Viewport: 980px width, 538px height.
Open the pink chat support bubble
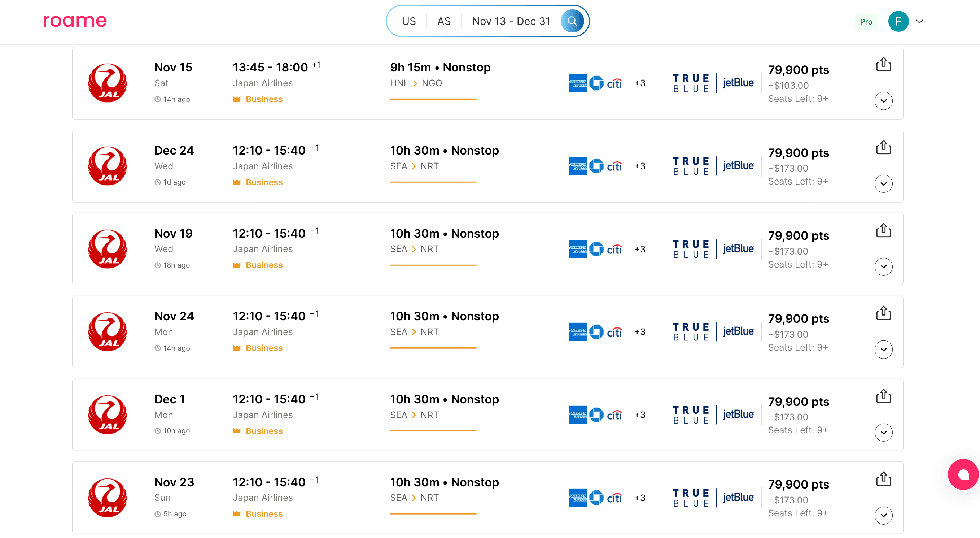[963, 474]
